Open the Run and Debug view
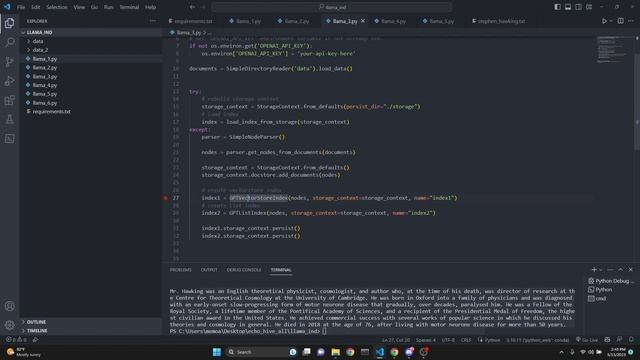 [x=9, y=81]
